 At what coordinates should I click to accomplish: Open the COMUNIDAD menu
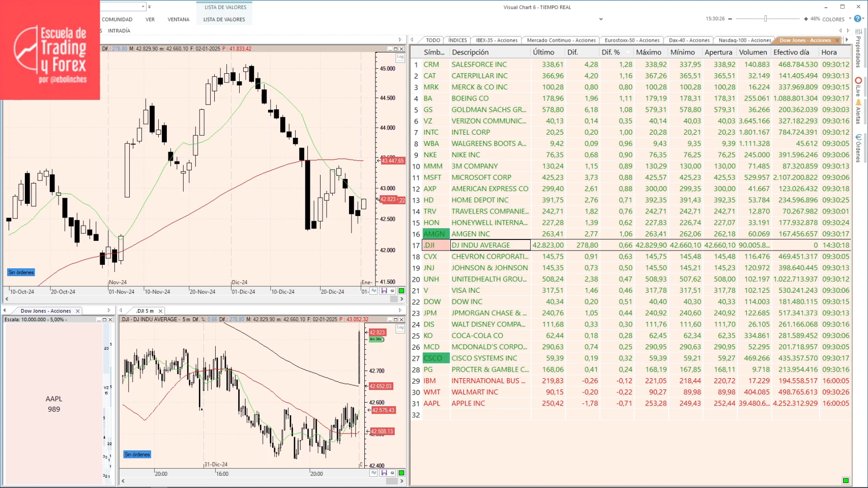(117, 19)
